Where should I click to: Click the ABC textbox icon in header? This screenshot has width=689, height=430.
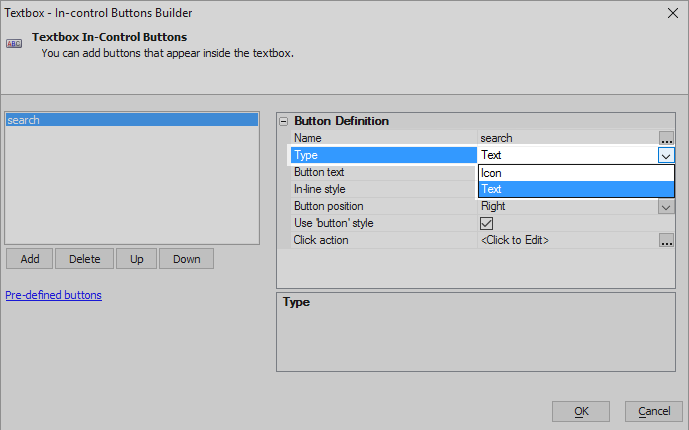tap(14, 43)
